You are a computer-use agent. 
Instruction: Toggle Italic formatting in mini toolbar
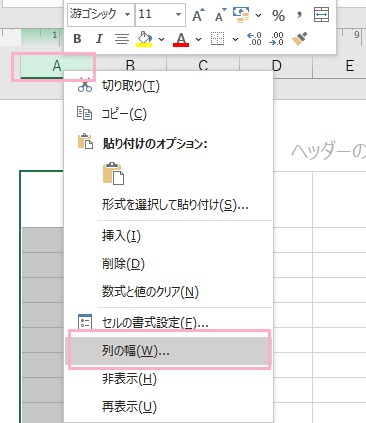point(99,39)
